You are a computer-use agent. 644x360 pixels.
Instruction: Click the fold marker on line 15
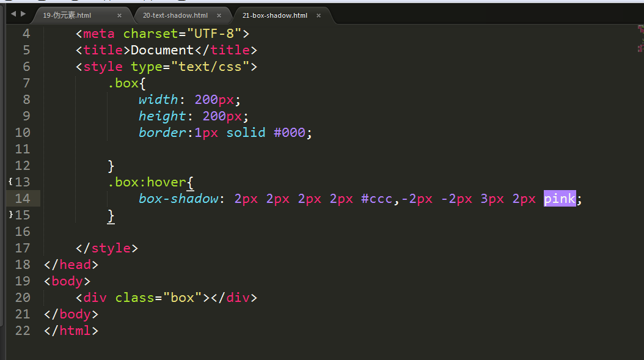[x=10, y=214]
